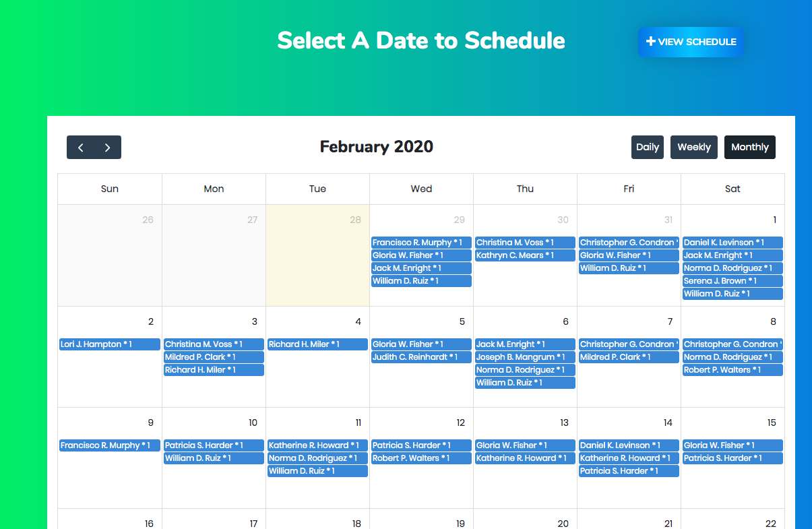Go to previous month with left chevron
Image resolution: width=812 pixels, height=529 pixels.
tap(80, 148)
